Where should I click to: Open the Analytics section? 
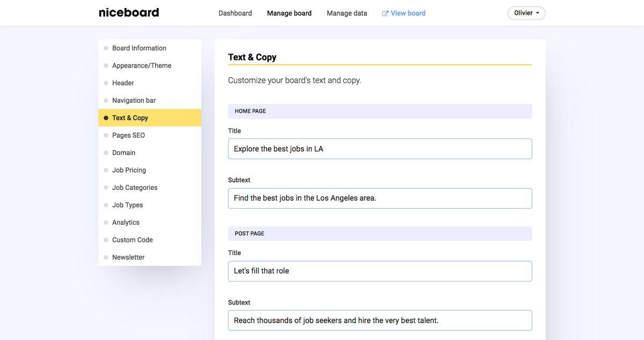(x=126, y=223)
